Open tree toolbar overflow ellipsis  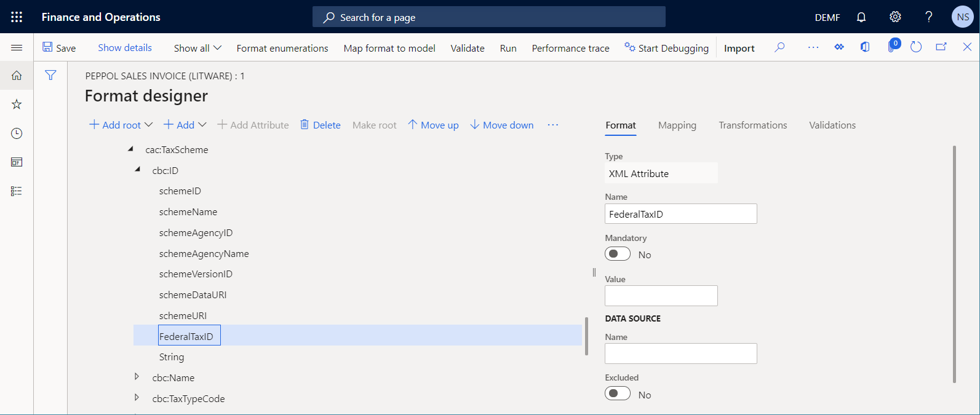tap(553, 125)
